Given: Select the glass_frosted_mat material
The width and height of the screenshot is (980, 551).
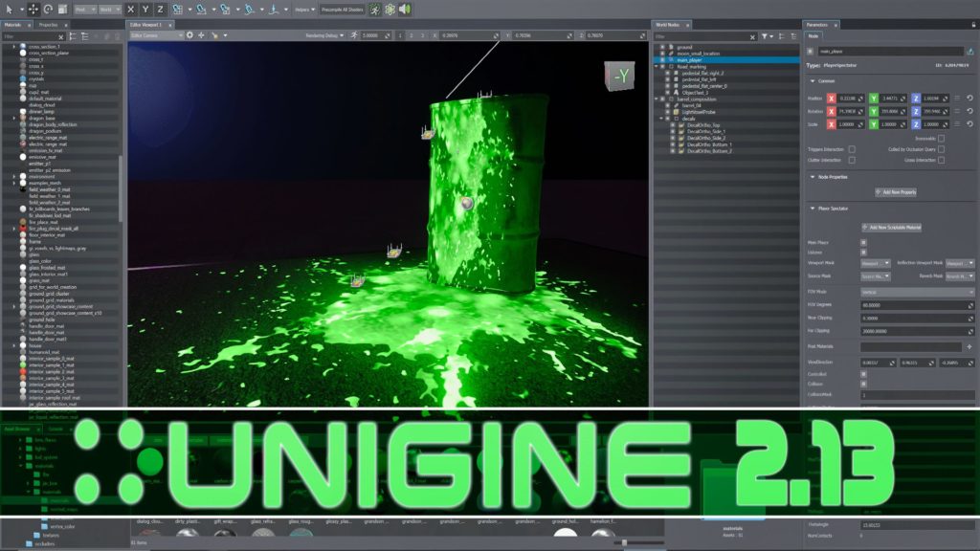Looking at the screenshot, I should (47, 268).
